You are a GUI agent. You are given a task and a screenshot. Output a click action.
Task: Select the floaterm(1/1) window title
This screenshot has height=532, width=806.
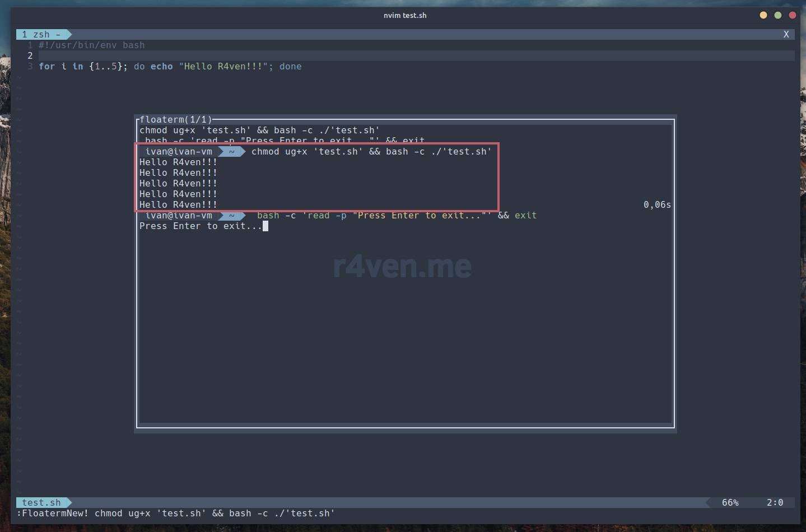coord(175,119)
